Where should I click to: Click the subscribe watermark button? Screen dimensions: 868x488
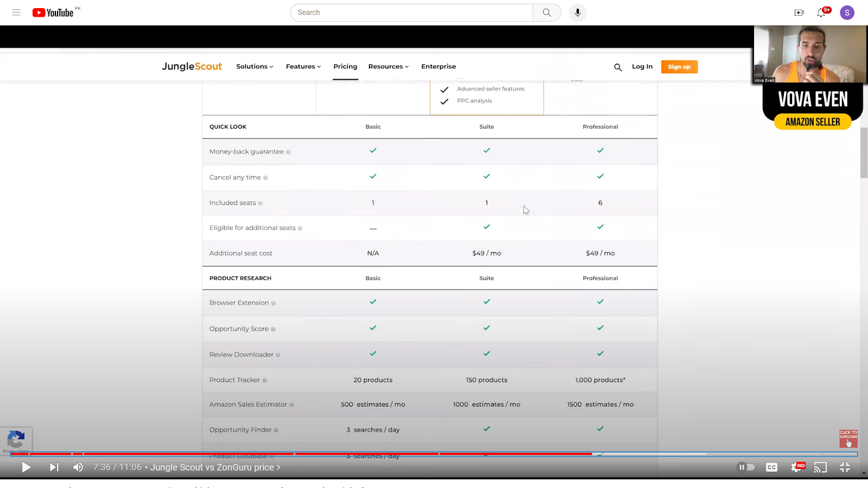coord(848,438)
